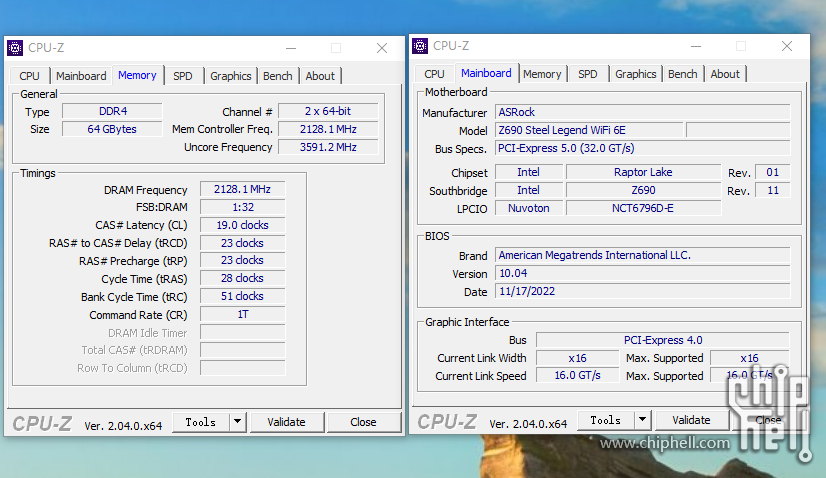Viewport: 826px width, 478px height.
Task: Click the Graphic Interface Bus value PCI-Express 4.0
Action: click(663, 340)
